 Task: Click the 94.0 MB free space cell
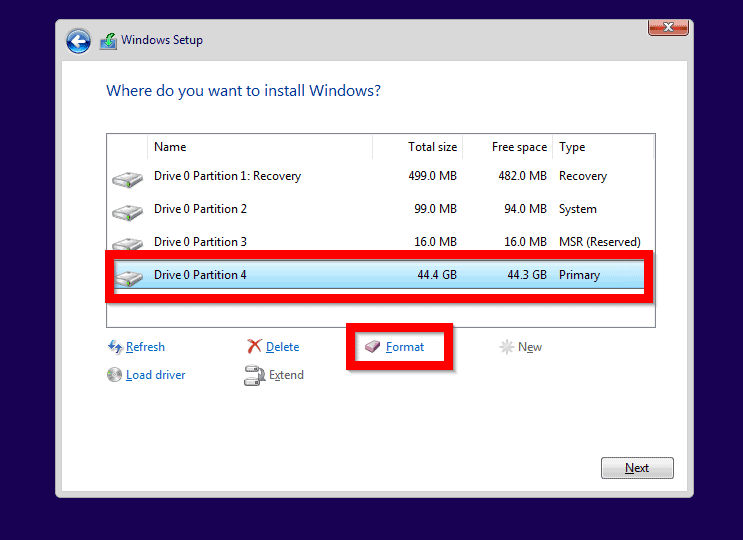point(525,209)
